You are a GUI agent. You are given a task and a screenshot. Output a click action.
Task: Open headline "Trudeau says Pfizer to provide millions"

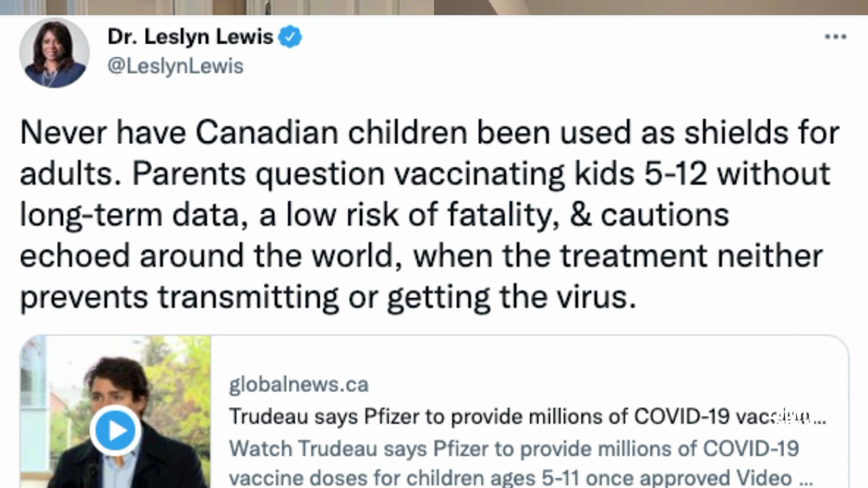point(515,416)
